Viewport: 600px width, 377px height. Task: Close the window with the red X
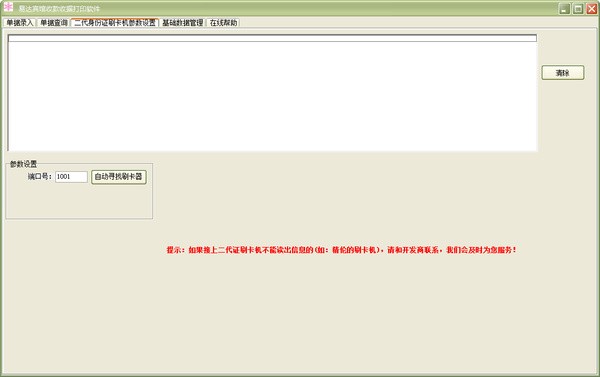click(x=592, y=8)
